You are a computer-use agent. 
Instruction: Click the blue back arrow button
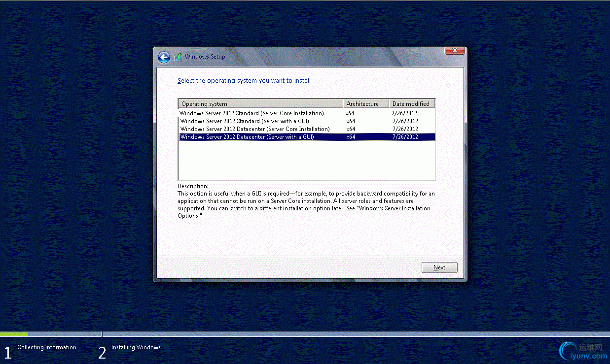click(164, 57)
